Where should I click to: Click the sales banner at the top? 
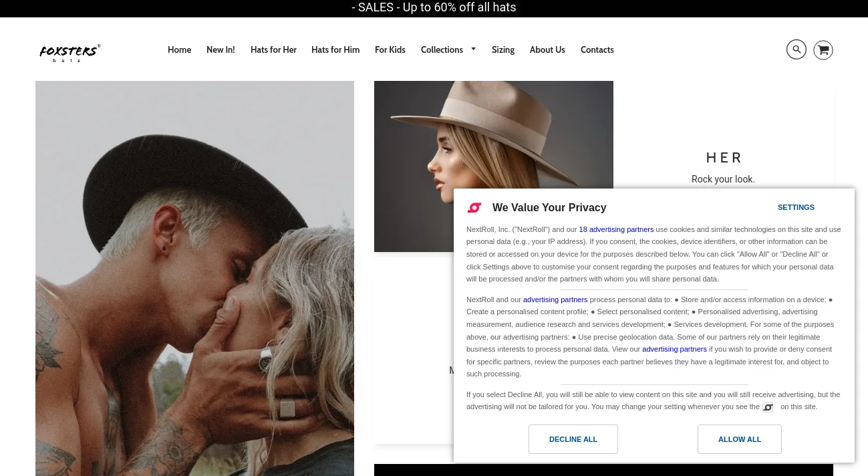[434, 8]
